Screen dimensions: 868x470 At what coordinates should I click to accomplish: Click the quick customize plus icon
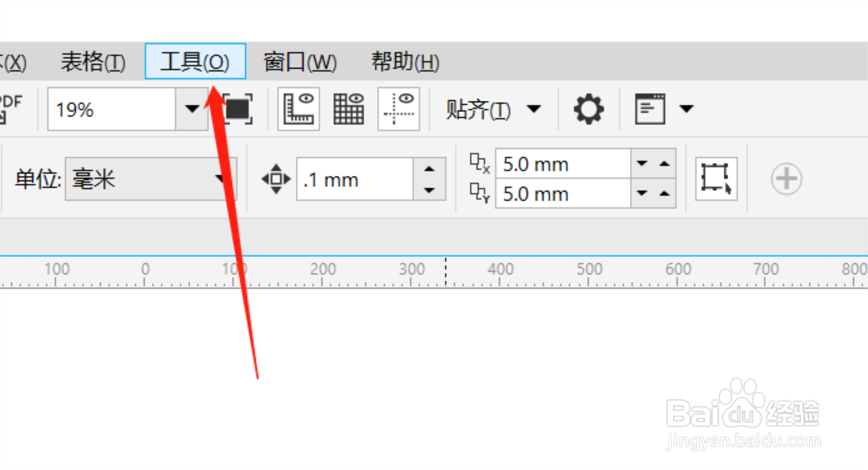786,179
